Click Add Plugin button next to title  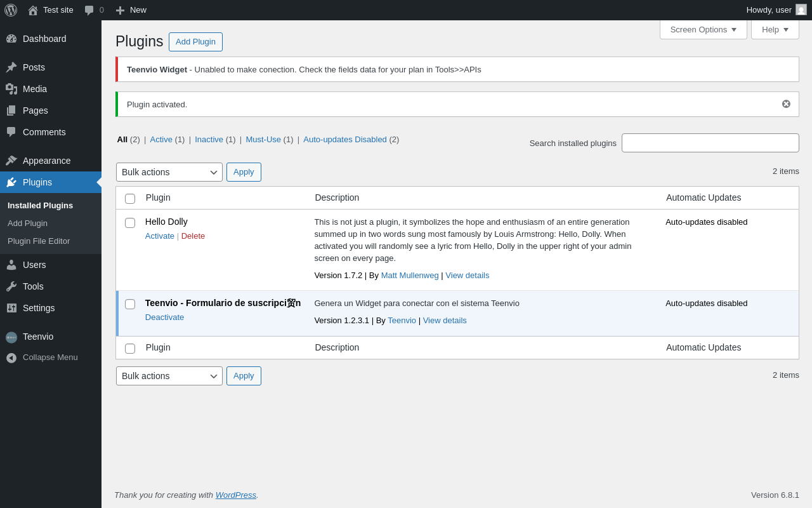pyautogui.click(x=195, y=42)
